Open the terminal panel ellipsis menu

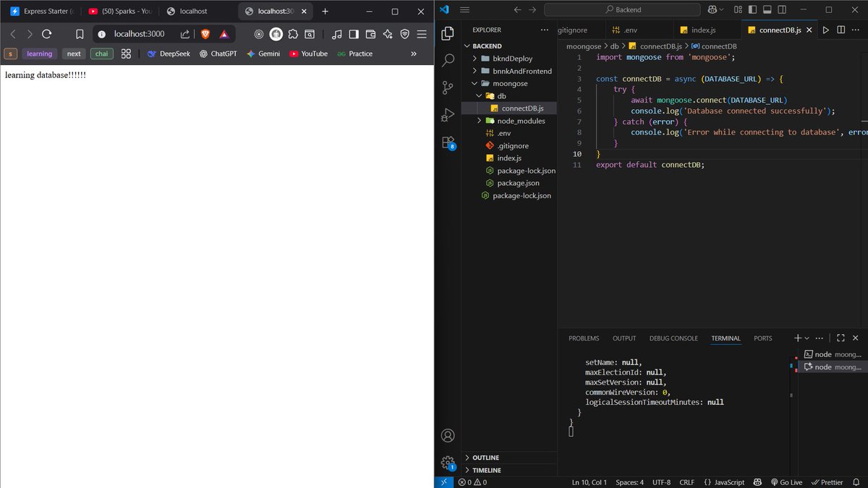pos(820,338)
